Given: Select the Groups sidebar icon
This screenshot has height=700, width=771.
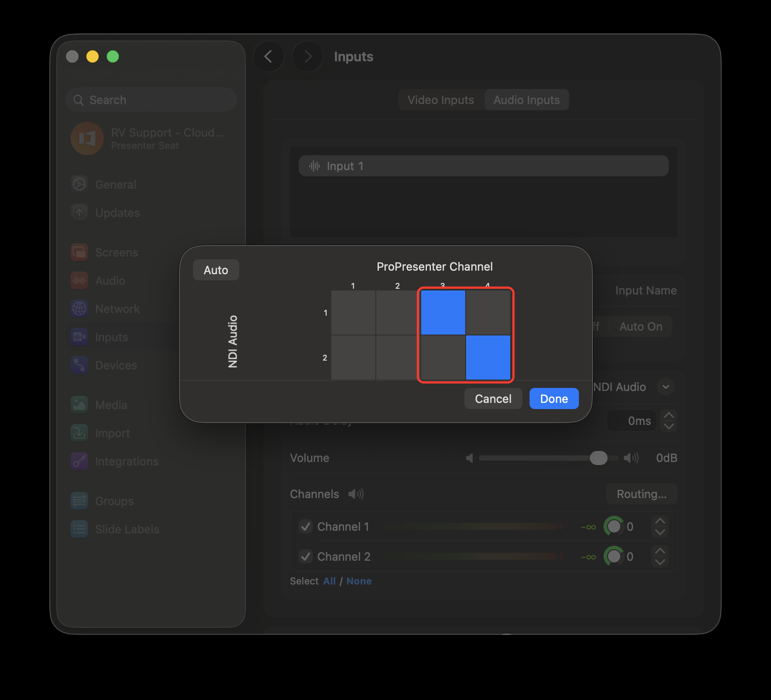Looking at the screenshot, I should point(79,501).
